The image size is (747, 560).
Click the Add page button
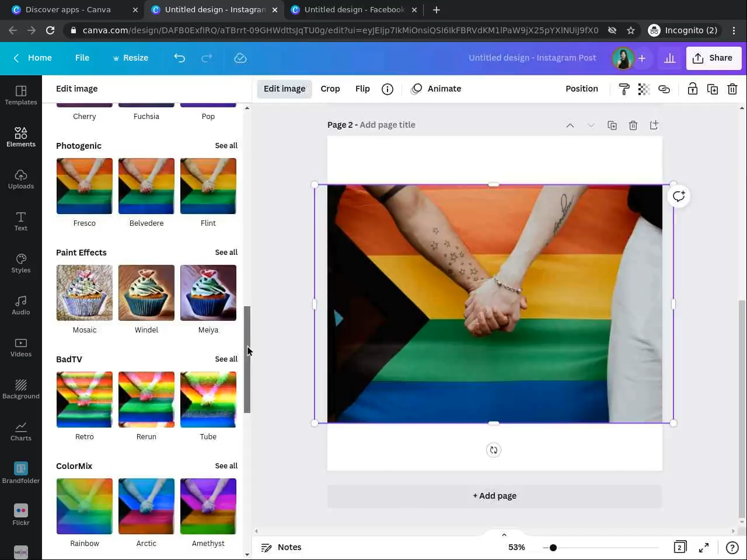tap(495, 496)
